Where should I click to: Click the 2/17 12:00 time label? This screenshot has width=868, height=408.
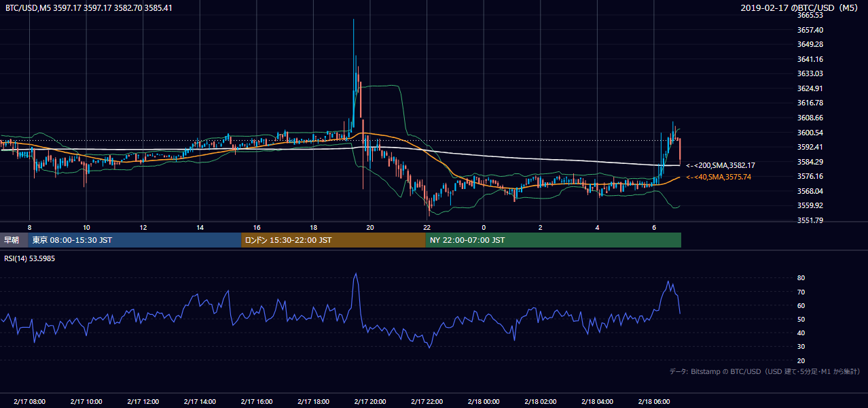click(x=143, y=402)
